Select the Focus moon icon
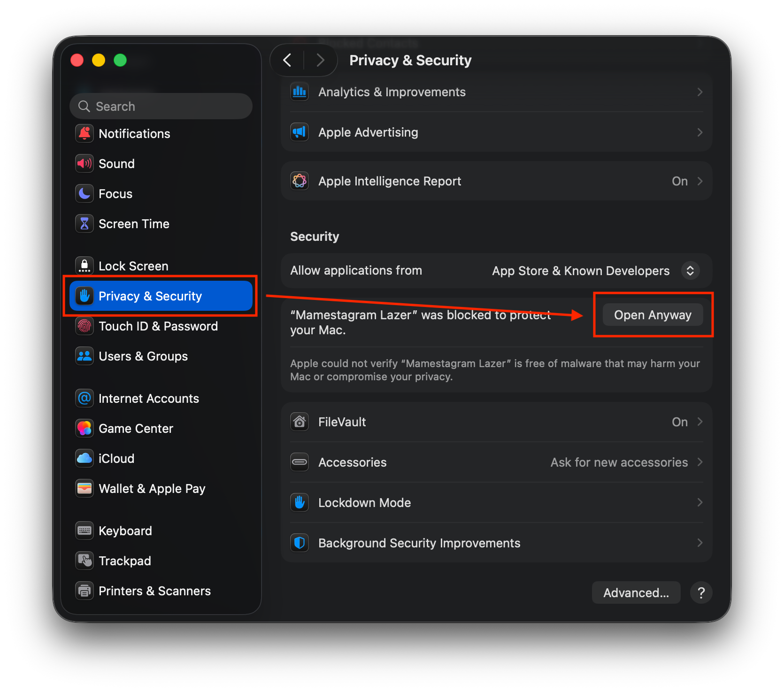Image resolution: width=784 pixels, height=692 pixels. tap(85, 194)
